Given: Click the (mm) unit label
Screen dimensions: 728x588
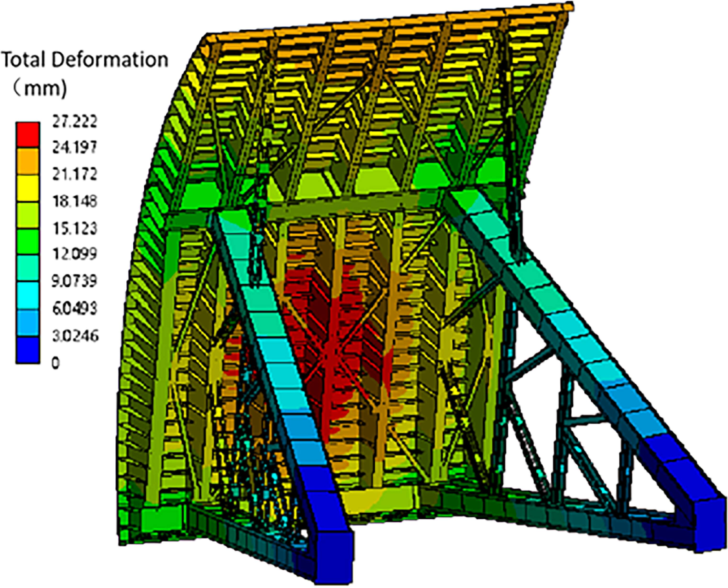Looking at the screenshot, I should pyautogui.click(x=40, y=88).
